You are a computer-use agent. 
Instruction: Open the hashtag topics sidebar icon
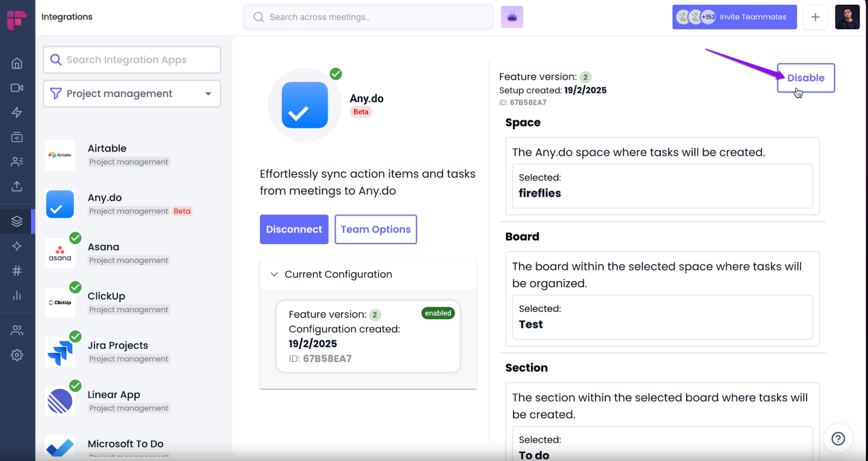pos(17,270)
